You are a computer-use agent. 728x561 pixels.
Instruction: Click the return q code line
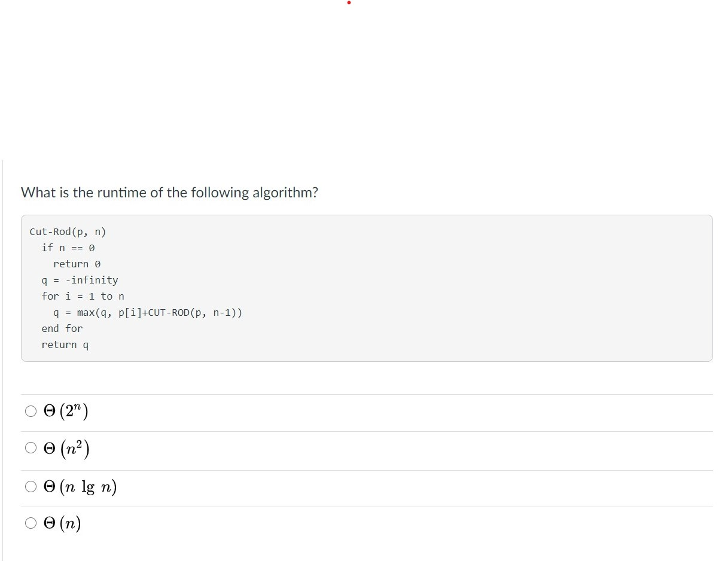(x=65, y=344)
